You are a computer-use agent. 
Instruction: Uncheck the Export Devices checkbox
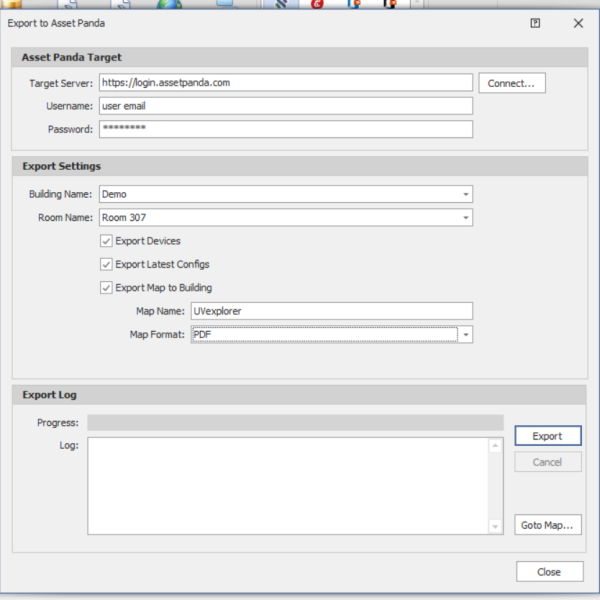point(106,241)
